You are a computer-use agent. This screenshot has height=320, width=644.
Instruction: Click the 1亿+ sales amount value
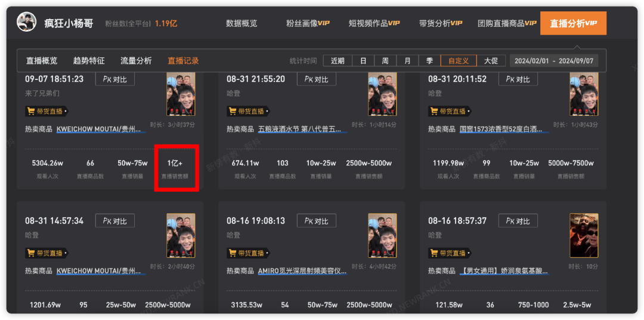tap(175, 164)
